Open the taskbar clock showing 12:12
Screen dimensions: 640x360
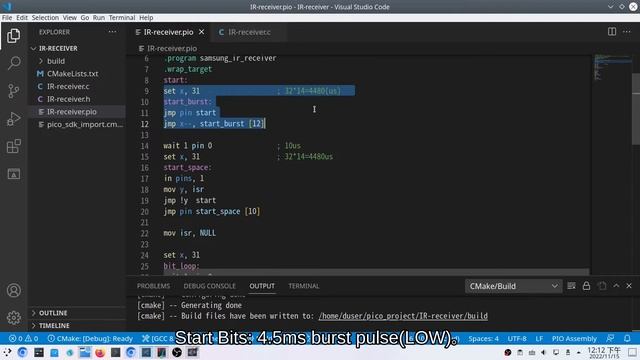click(604, 352)
